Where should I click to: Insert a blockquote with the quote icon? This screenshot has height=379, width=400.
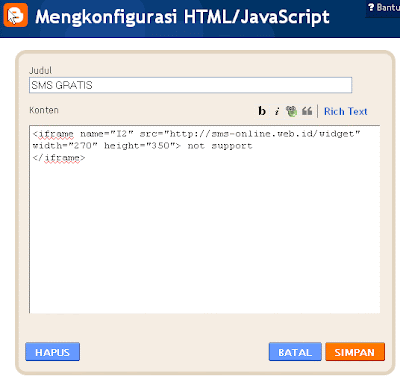[307, 111]
